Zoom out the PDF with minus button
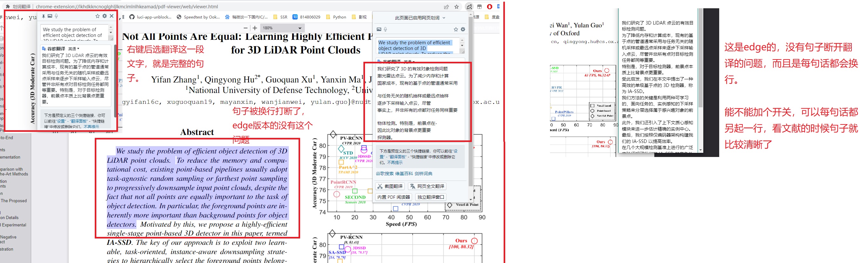The width and height of the screenshot is (868, 263). (246, 28)
